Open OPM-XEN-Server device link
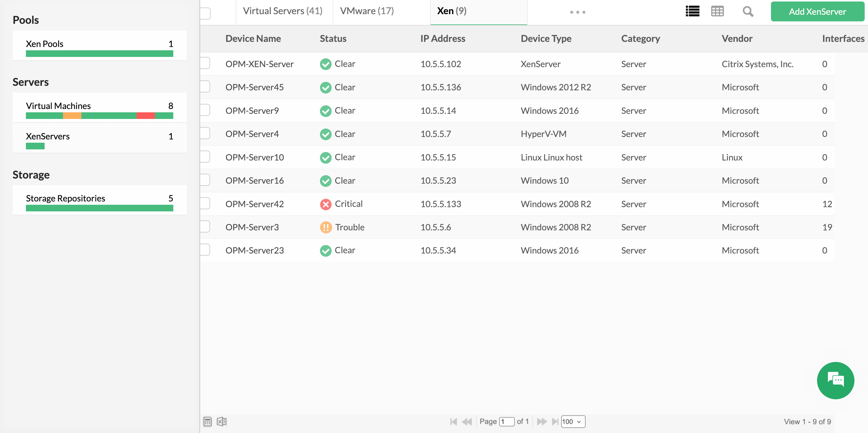This screenshot has height=433, width=868. [x=259, y=64]
